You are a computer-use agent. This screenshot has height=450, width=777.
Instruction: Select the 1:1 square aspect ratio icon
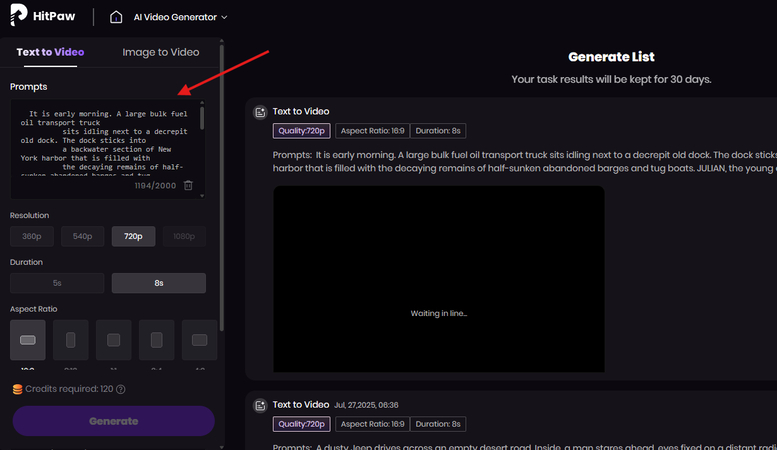pos(113,340)
